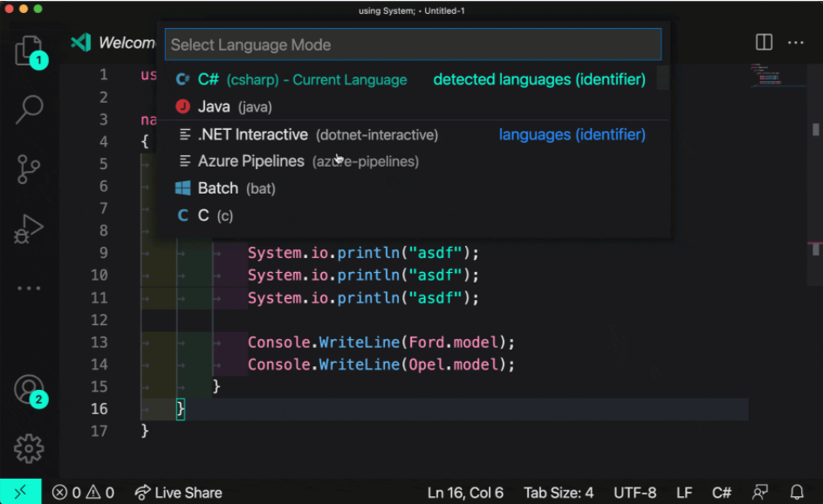Select Java language mode
The height and width of the screenshot is (504, 823).
pos(413,106)
